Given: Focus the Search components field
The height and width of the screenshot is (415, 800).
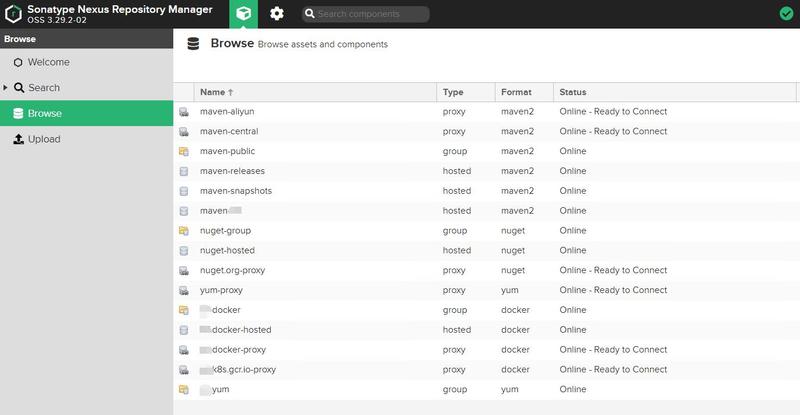Looking at the screenshot, I should point(365,14).
